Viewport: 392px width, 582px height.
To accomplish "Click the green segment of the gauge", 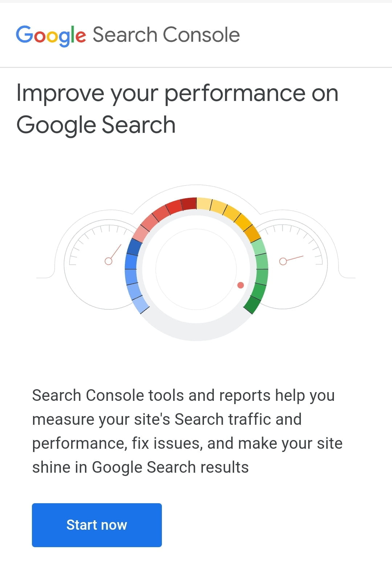I will tap(260, 276).
